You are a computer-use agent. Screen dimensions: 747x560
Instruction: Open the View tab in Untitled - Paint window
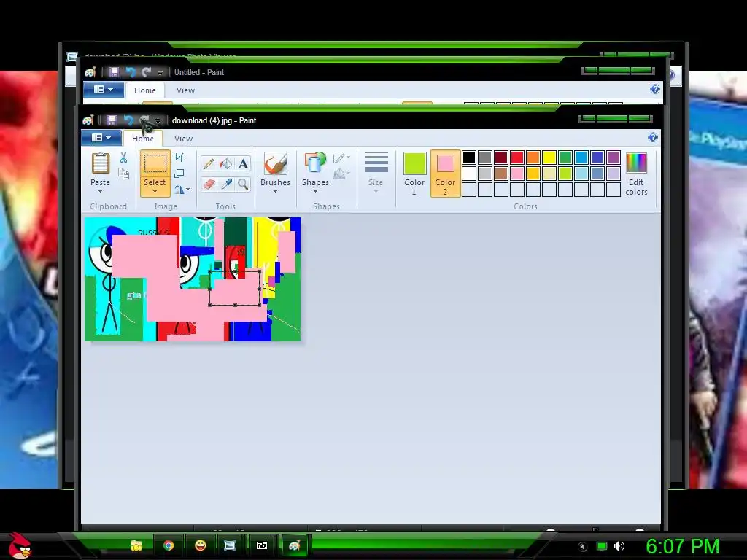[185, 90]
